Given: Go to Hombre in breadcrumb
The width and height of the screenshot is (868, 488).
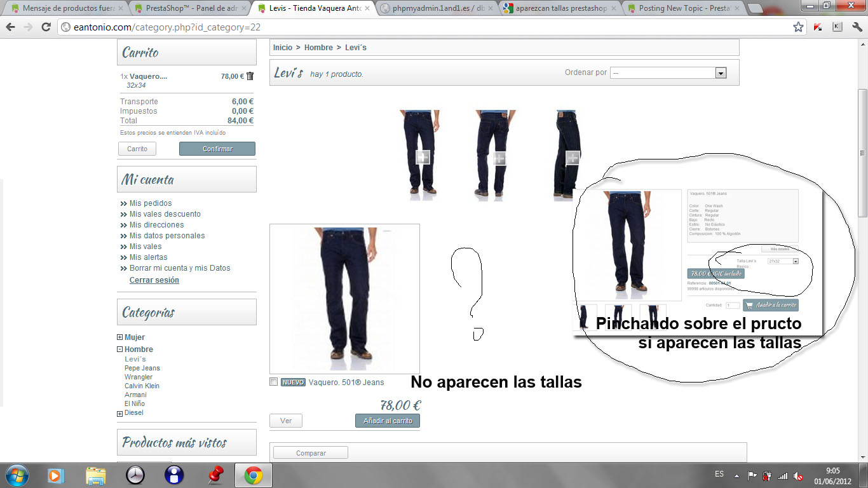Looking at the screenshot, I should (x=318, y=48).
